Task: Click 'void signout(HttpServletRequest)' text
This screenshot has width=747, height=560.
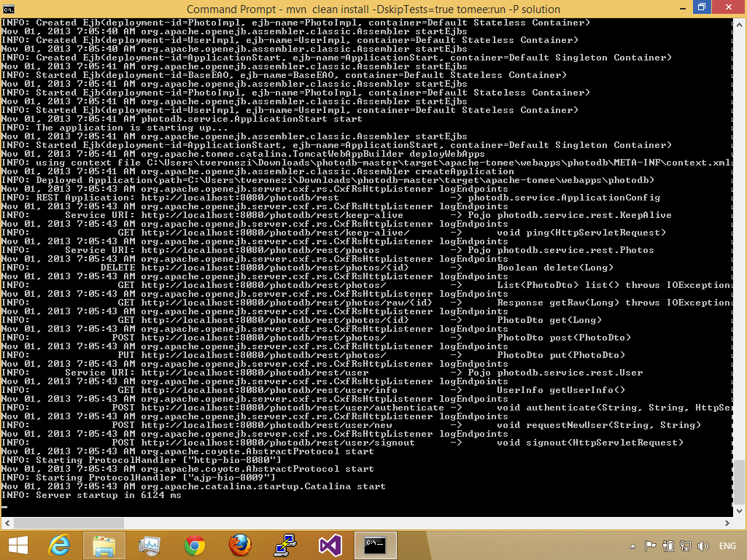Action: click(589, 443)
